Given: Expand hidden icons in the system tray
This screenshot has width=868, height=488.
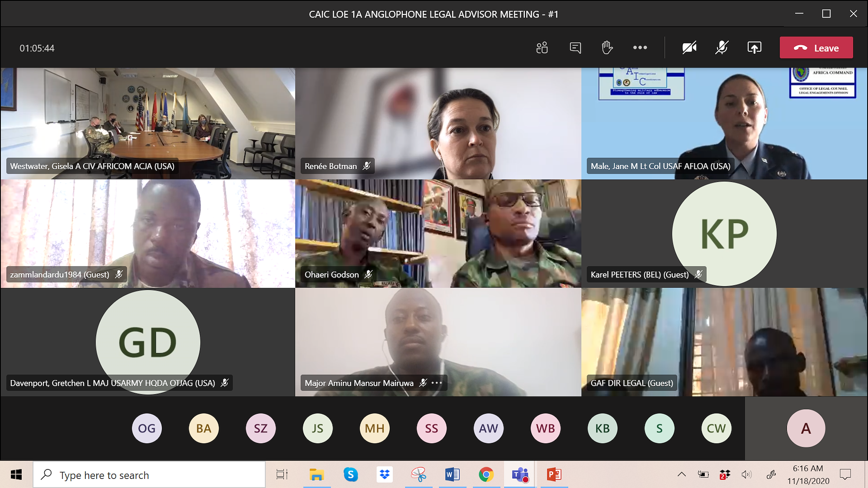Looking at the screenshot, I should pos(681,474).
